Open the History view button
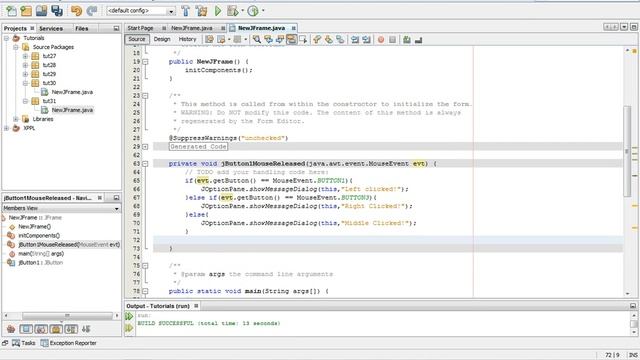 (187, 39)
